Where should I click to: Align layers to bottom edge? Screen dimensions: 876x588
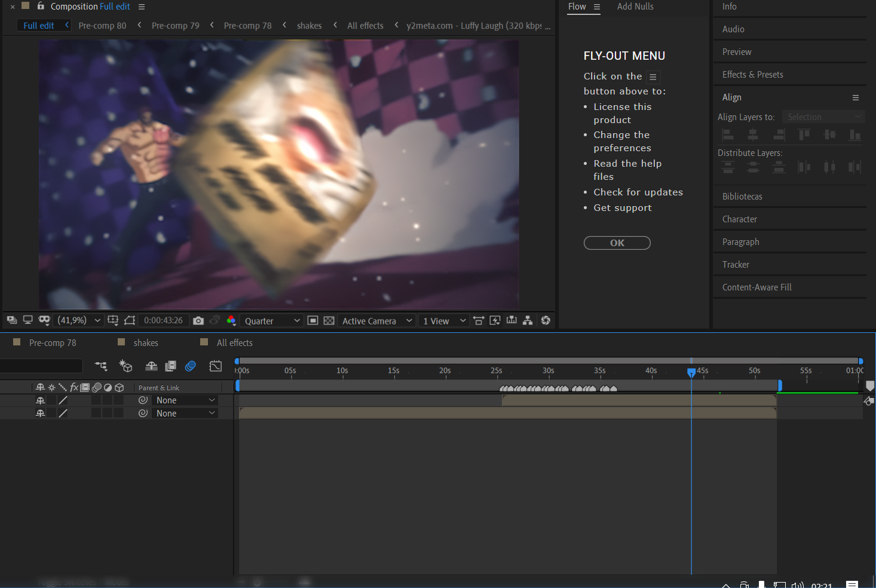tap(855, 135)
